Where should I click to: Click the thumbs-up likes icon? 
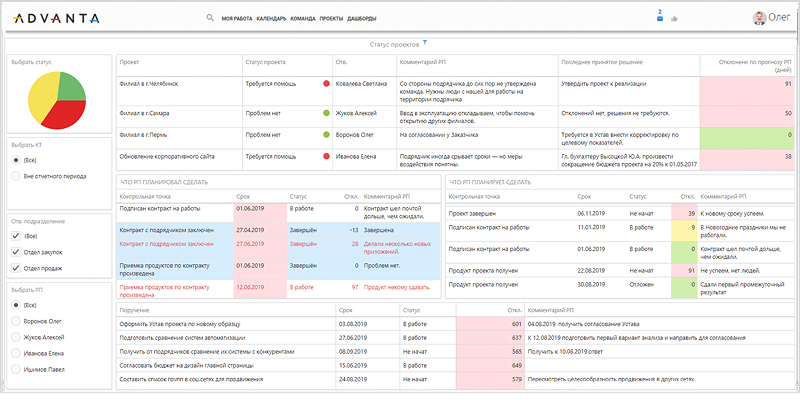point(674,18)
